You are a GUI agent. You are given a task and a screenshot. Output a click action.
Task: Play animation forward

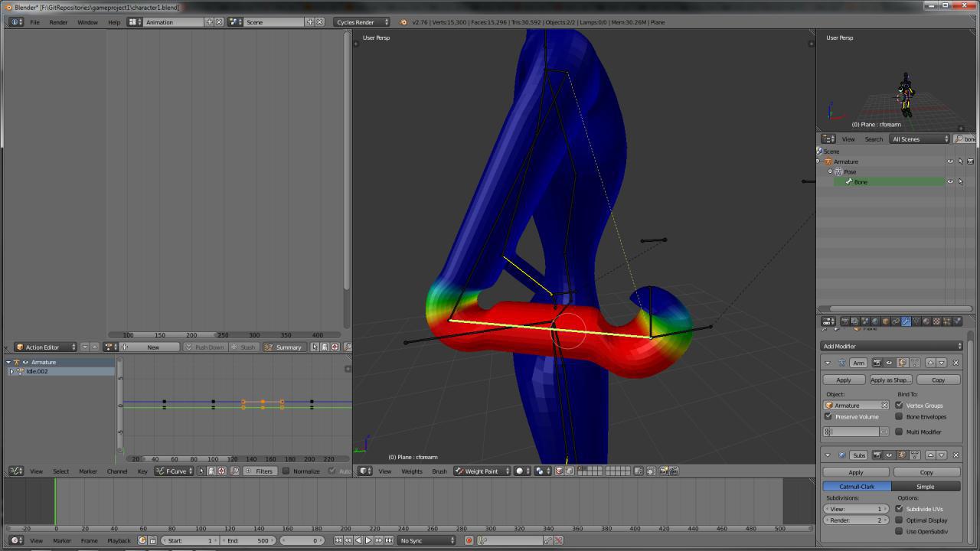(368, 540)
